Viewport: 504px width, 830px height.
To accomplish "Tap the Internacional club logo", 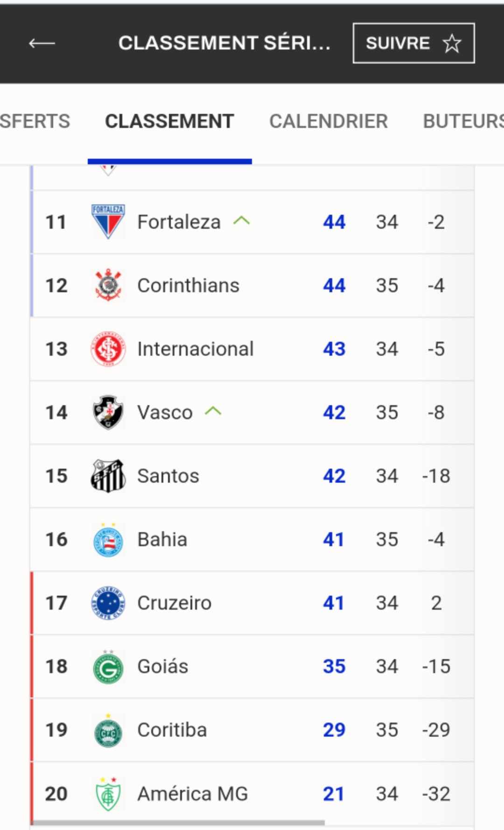I will pyautogui.click(x=108, y=349).
